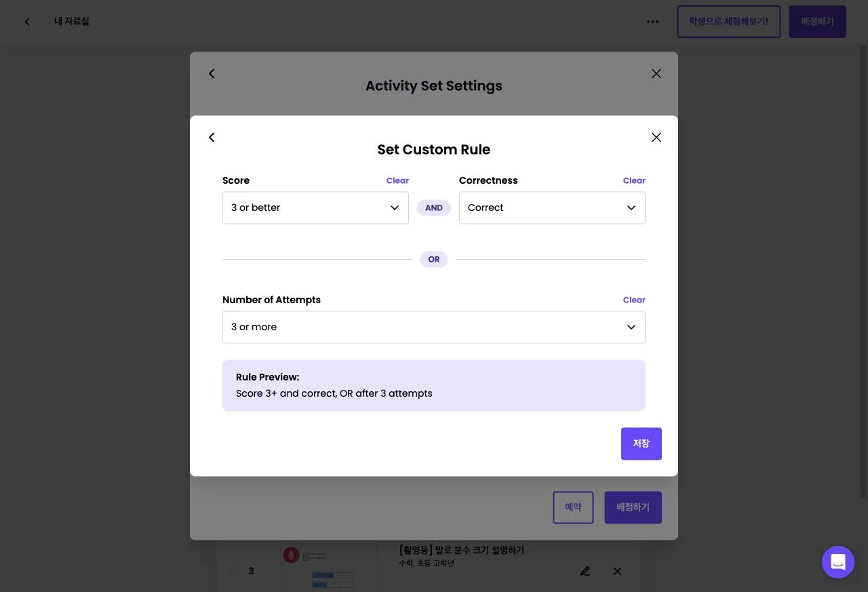Screen dimensions: 868x592
Task: Edit activity 3 with pencil icon
Action: (585, 571)
